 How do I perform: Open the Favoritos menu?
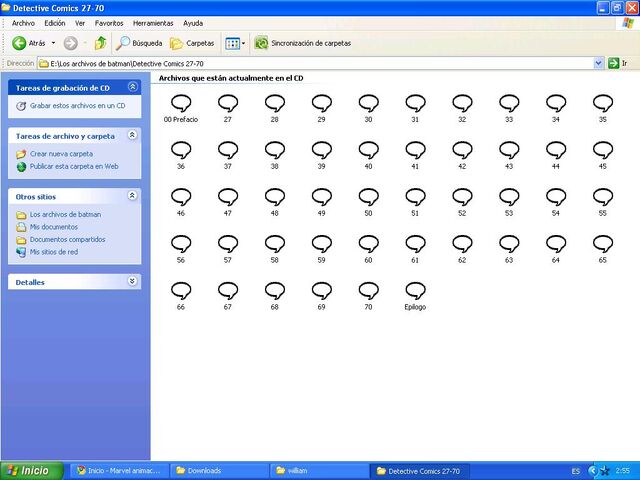(109, 23)
